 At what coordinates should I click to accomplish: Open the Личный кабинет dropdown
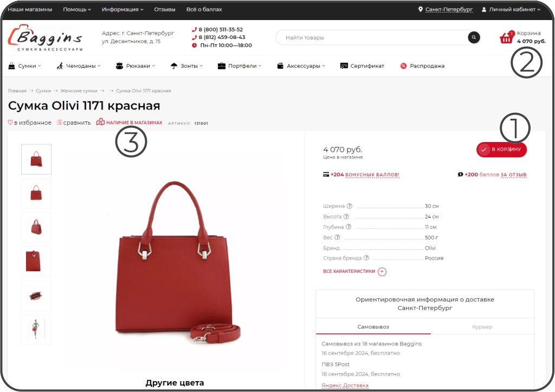click(x=511, y=10)
